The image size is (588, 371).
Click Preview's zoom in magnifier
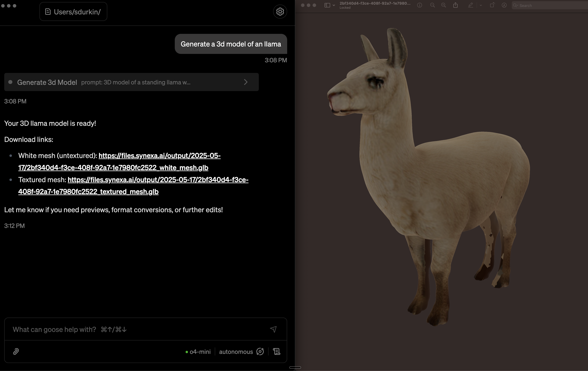(443, 5)
